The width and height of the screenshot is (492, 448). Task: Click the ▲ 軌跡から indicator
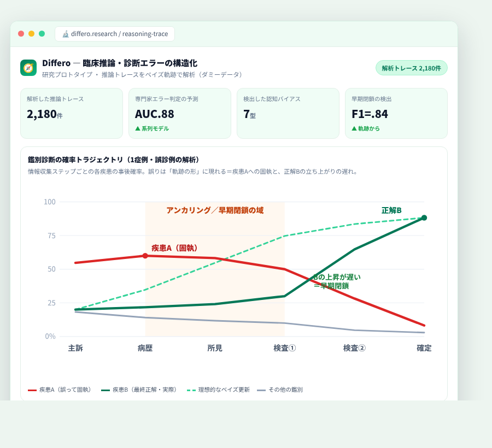point(366,128)
